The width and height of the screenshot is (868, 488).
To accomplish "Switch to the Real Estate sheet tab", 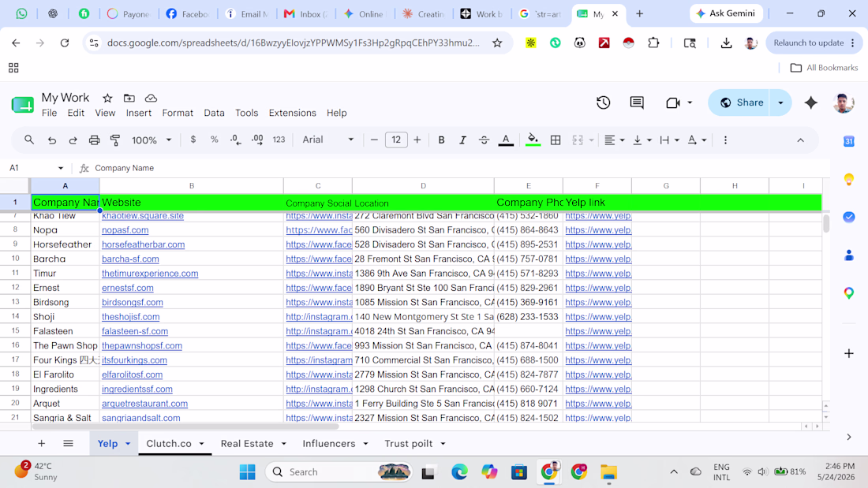I will pyautogui.click(x=247, y=444).
